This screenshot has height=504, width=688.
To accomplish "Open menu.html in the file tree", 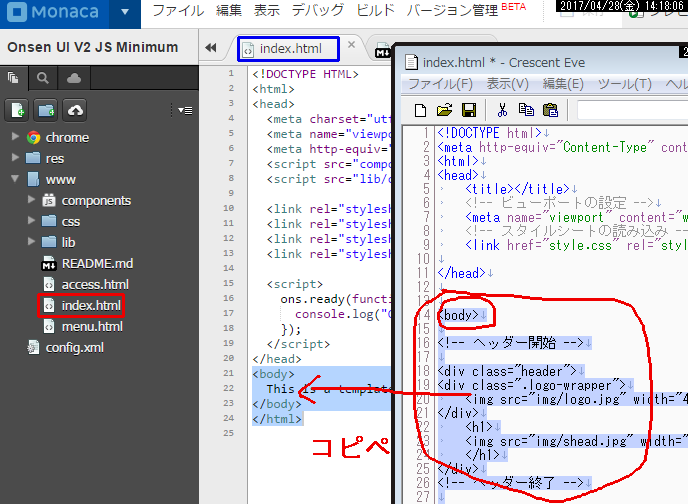I will [92, 327].
